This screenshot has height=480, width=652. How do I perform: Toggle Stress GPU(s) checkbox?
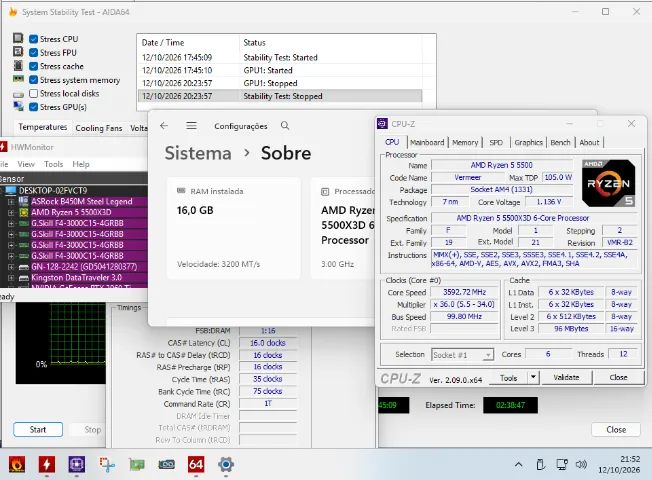34,107
